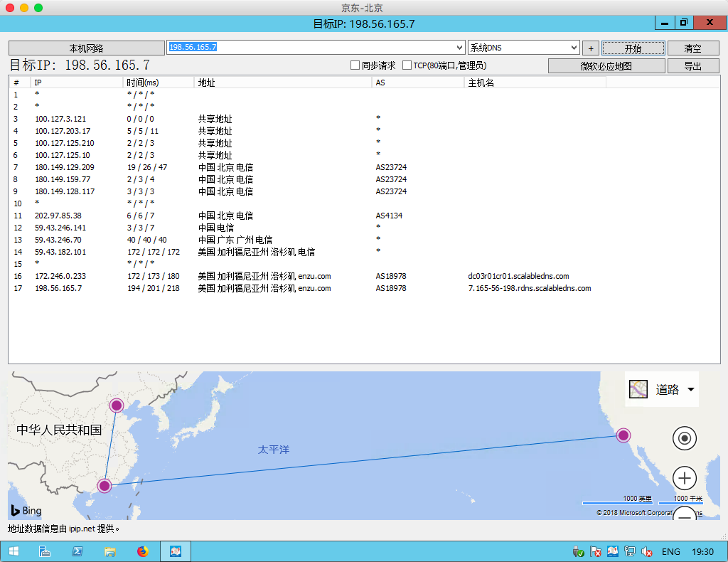This screenshot has width=728, height=562.
Task: Click the ENG language indicator
Action: [671, 552]
